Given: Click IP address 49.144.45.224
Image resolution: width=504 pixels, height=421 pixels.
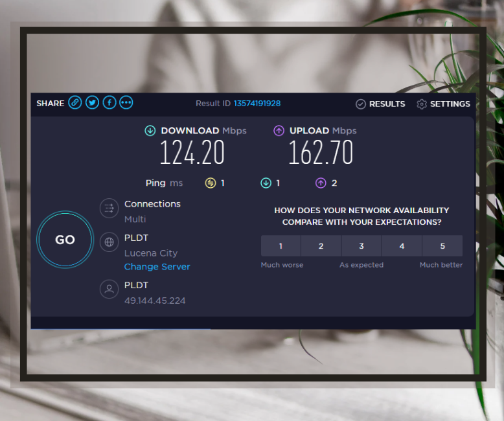Looking at the screenshot, I should coord(155,301).
